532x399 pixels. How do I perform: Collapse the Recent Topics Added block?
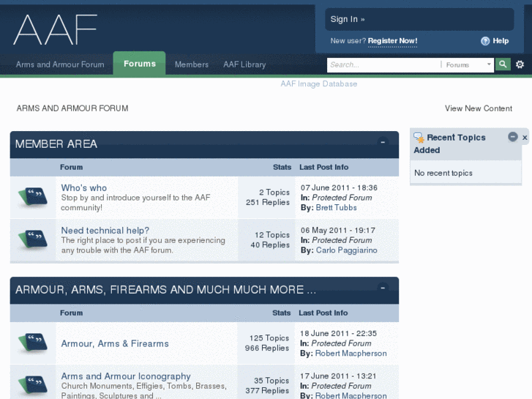[513, 137]
